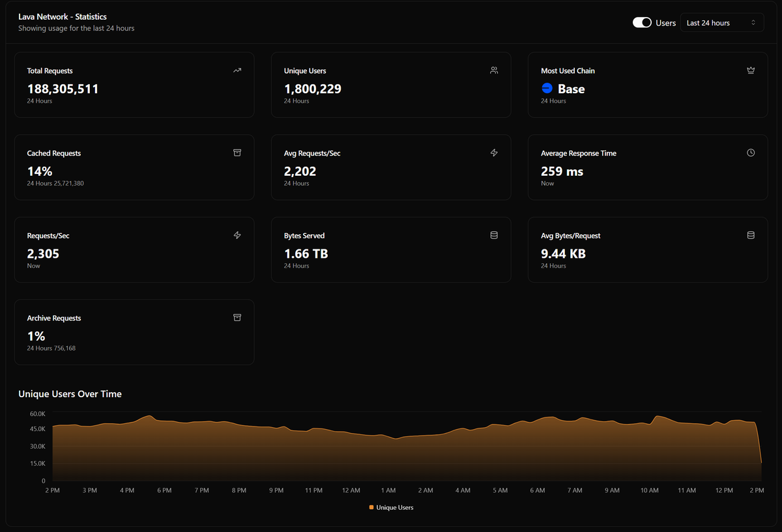Click the 12 AM x-axis label

pos(351,490)
